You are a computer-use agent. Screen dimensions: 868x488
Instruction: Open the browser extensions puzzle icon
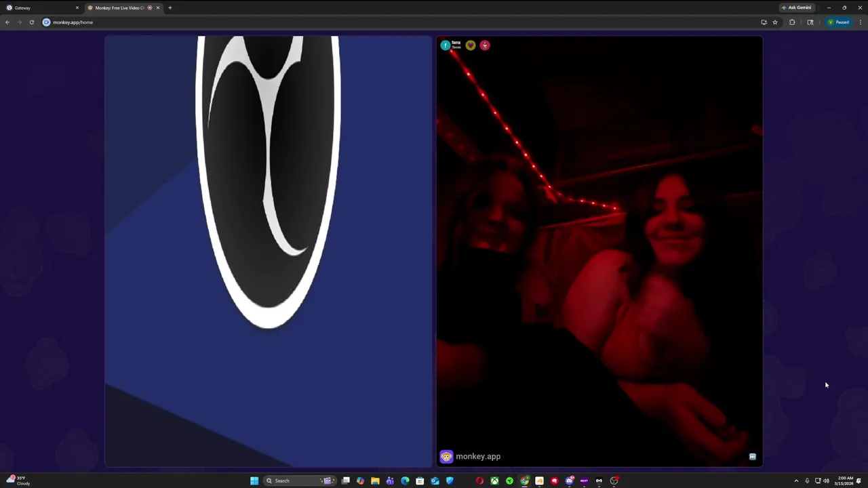coord(792,22)
